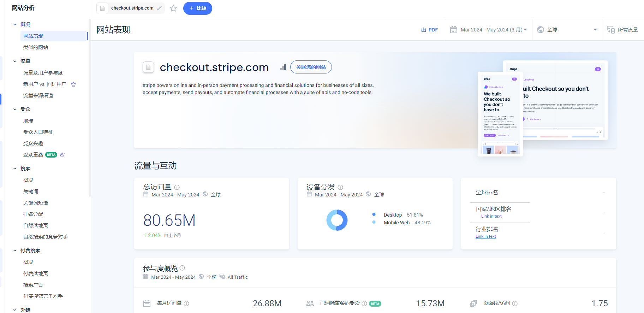Click info icon next to 每月访问量
644x313 pixels.
coord(186,303)
